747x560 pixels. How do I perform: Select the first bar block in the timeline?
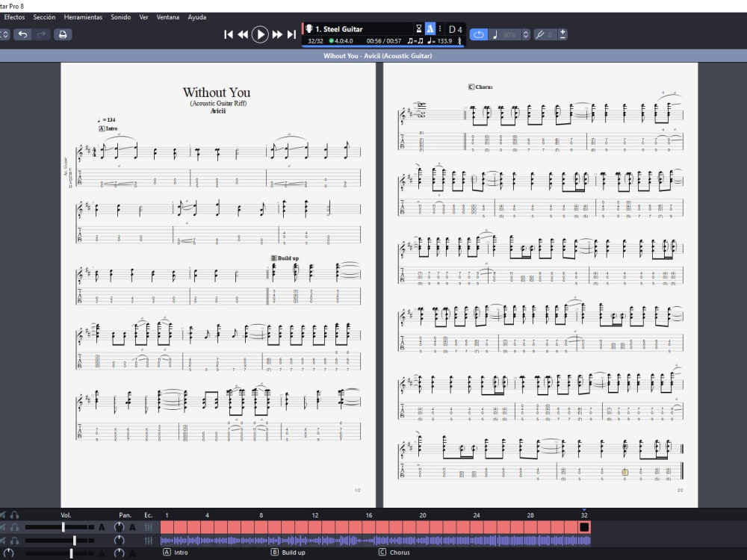167,527
